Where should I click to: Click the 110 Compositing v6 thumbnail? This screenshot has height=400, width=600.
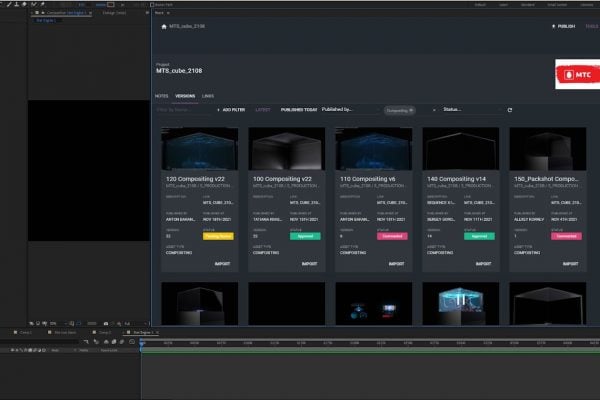click(x=374, y=148)
